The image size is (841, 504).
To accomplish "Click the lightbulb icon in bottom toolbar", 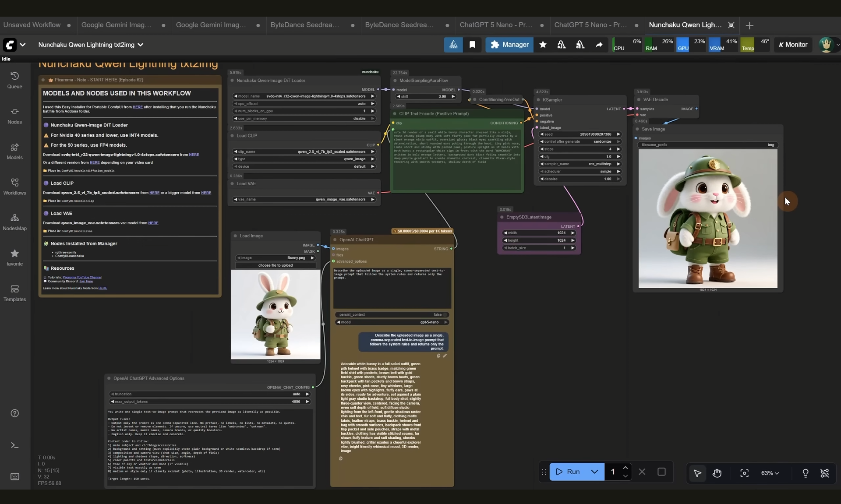I will click(x=805, y=473).
